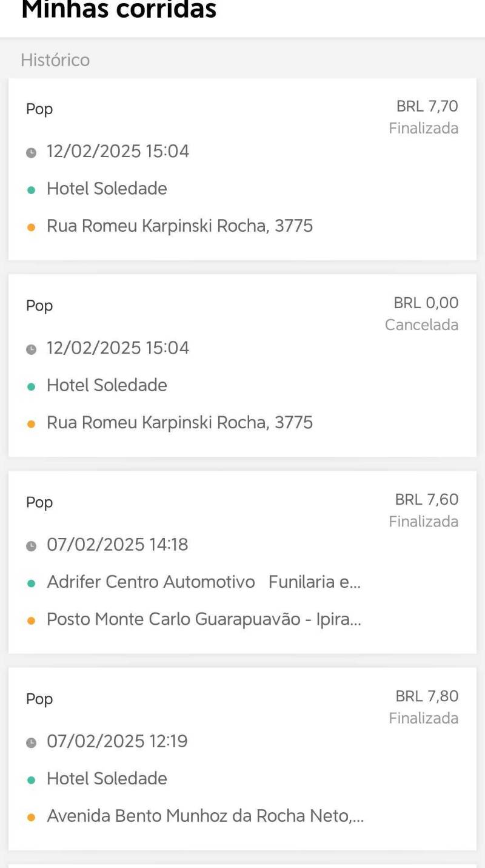Open the ride priced BRL 7,70
485x868 pixels.
tap(242, 169)
